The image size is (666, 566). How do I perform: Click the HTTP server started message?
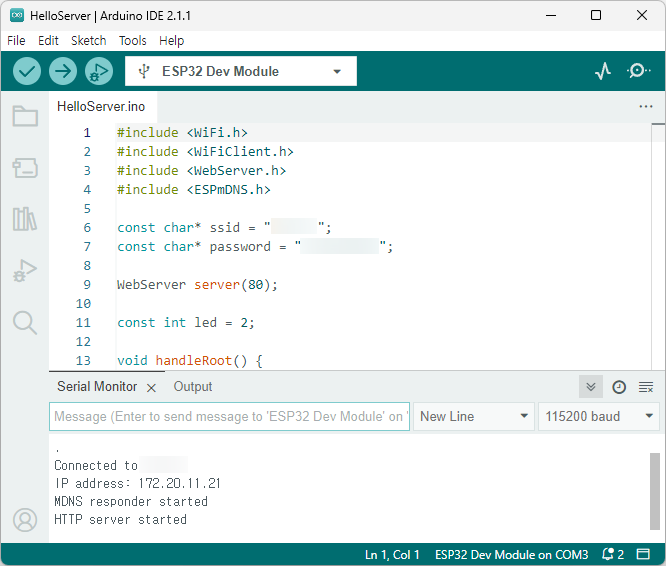click(121, 520)
